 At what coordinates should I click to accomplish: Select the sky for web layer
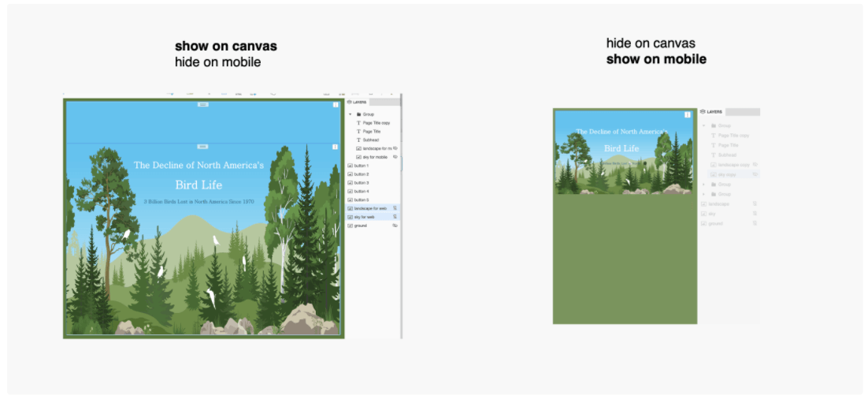pos(365,217)
